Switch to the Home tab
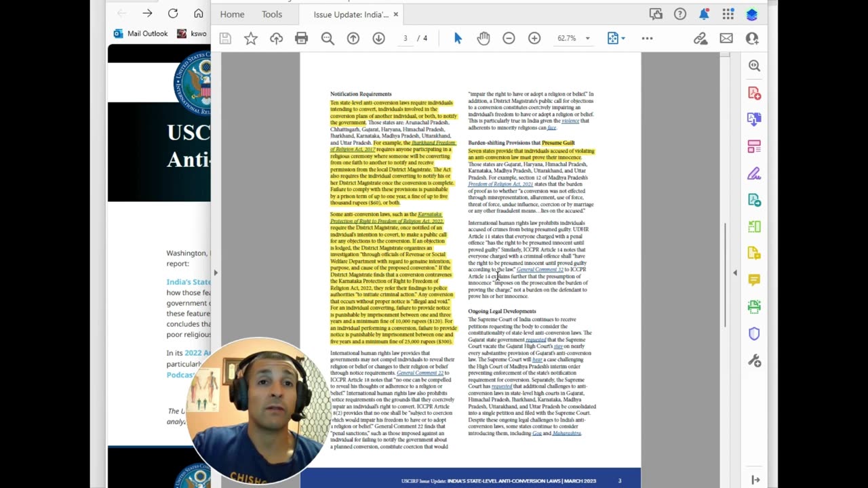The image size is (868, 488). (x=232, y=14)
